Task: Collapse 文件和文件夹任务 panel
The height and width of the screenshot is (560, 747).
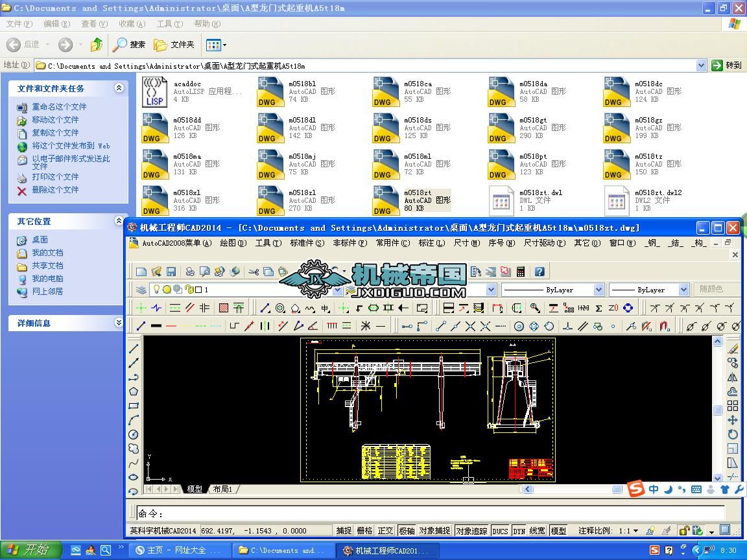Action: click(119, 88)
